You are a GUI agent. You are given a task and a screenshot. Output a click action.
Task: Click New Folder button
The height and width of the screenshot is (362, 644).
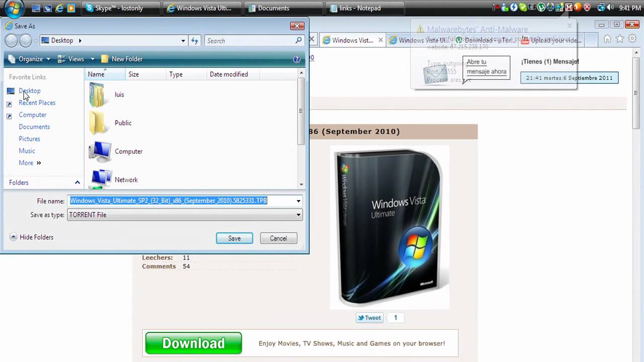click(122, 59)
